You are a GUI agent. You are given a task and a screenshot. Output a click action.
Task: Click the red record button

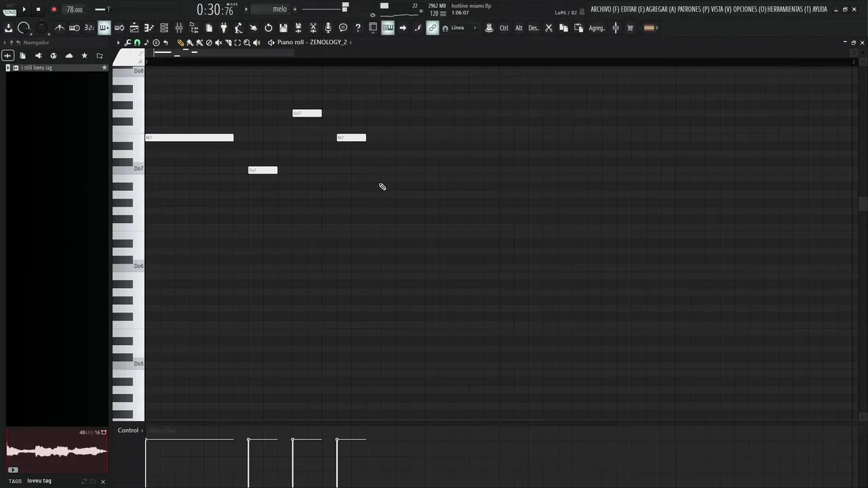pyautogui.click(x=54, y=9)
